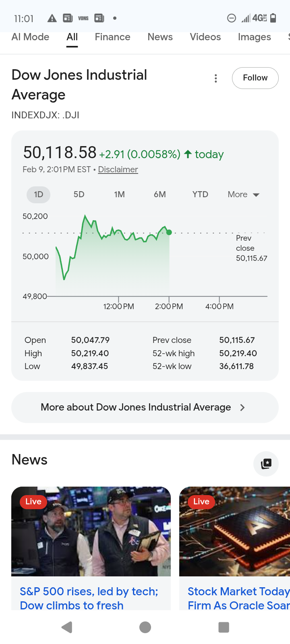The height and width of the screenshot is (644, 290).
Task: Tap the saved collections icon beside News
Action: 266,464
